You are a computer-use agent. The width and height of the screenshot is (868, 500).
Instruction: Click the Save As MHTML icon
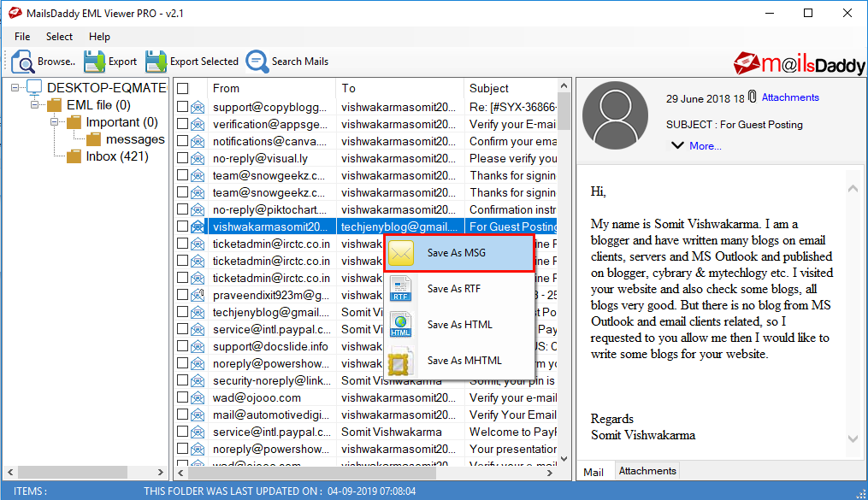tap(401, 361)
